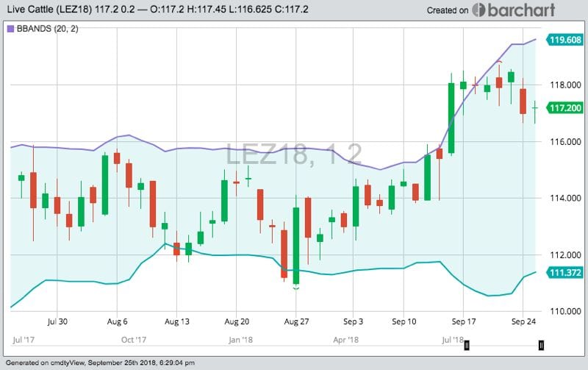The width and height of the screenshot is (588, 370).
Task: Click the 112.000 price axis label
Action: (565, 255)
